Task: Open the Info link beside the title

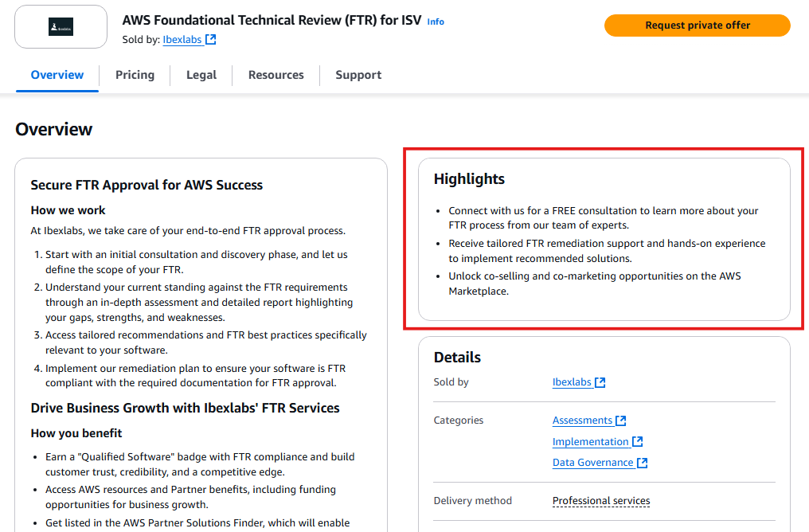Action: pos(436,22)
